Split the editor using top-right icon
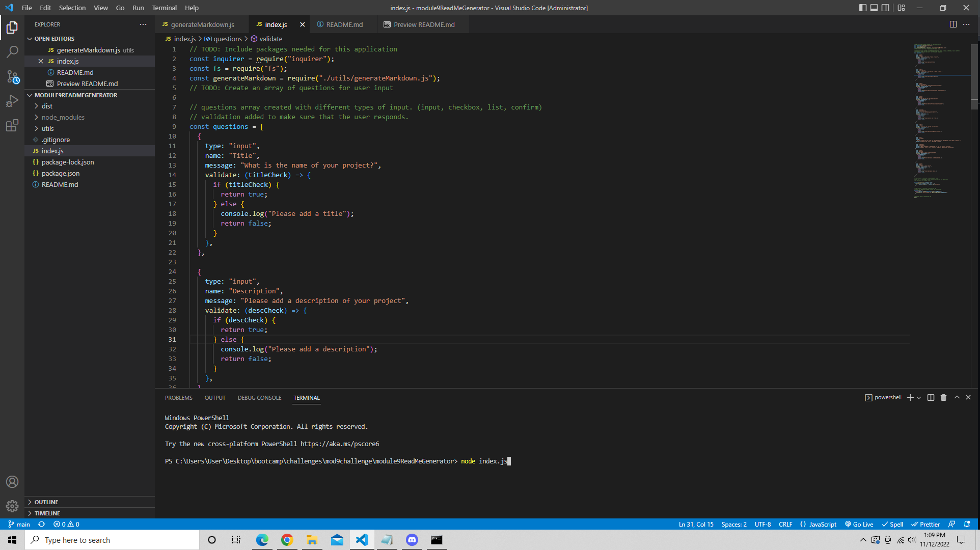 click(x=952, y=24)
